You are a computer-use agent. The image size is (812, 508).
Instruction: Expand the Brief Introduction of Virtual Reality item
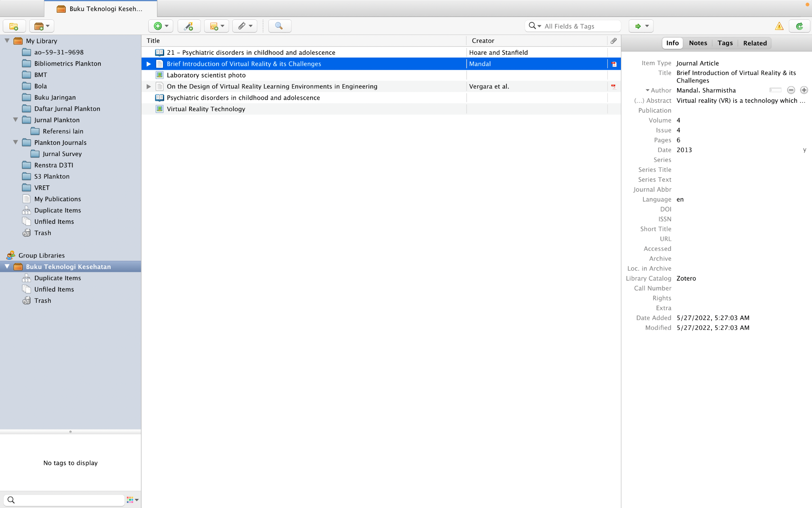(149, 64)
